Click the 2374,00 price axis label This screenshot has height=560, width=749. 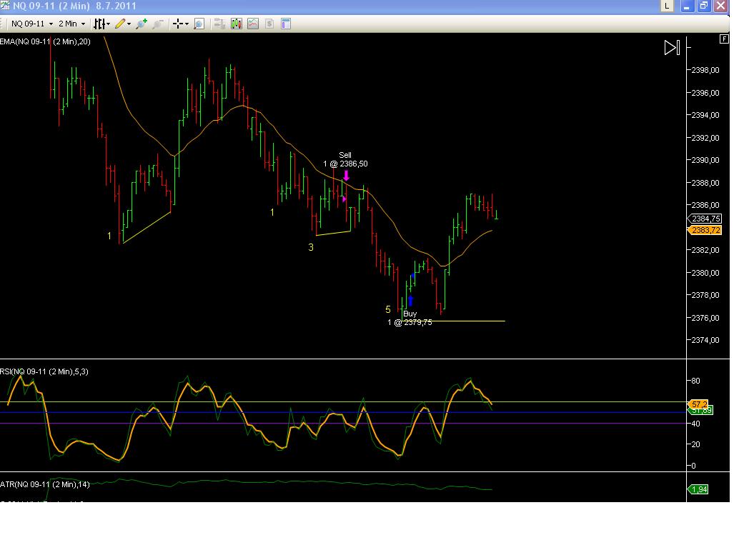coord(705,341)
